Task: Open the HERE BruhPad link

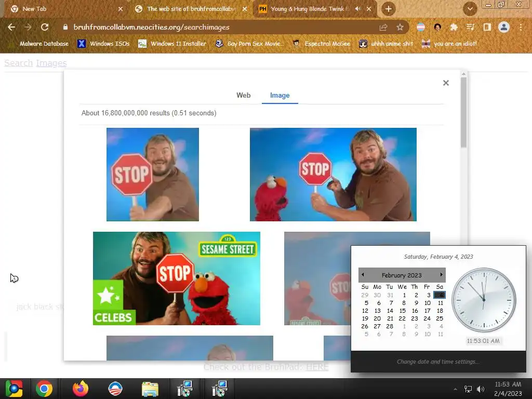Action: [317, 367]
